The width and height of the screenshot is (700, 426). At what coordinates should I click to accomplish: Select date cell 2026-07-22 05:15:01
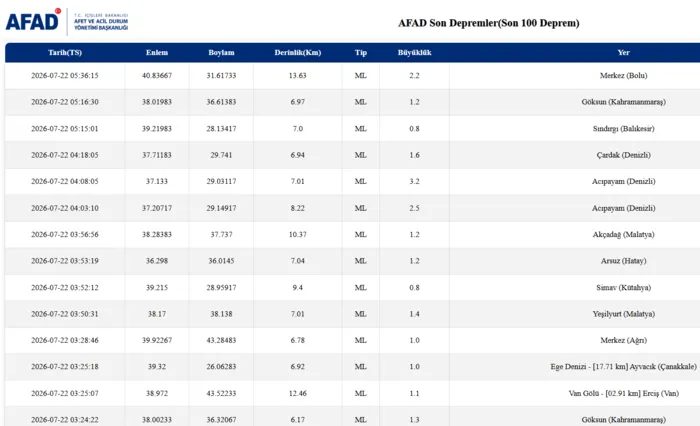click(65, 129)
